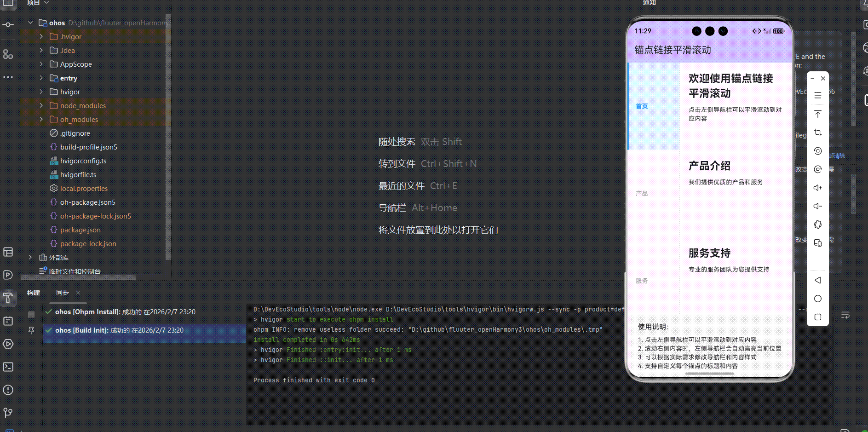868x432 pixels.
Task: Open the problems tool window icon
Action: (x=8, y=390)
